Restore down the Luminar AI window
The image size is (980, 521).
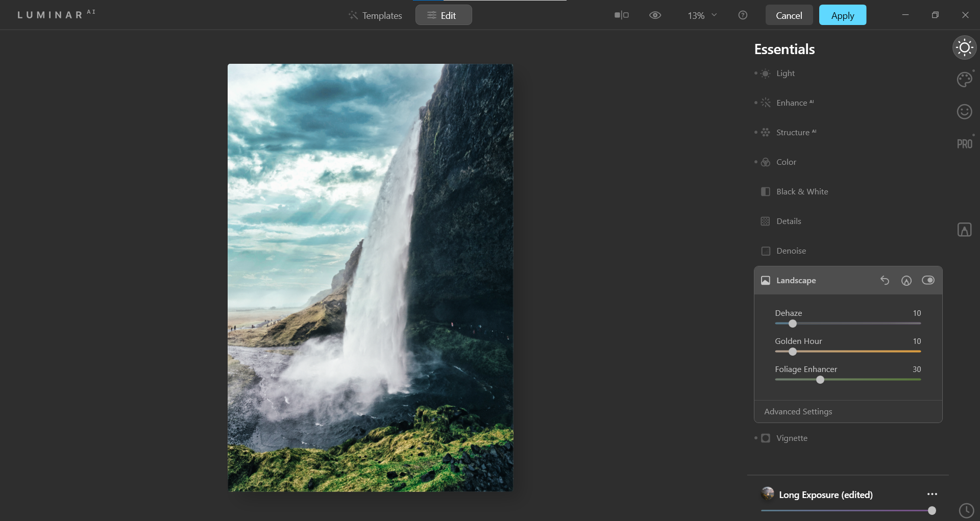click(x=935, y=15)
